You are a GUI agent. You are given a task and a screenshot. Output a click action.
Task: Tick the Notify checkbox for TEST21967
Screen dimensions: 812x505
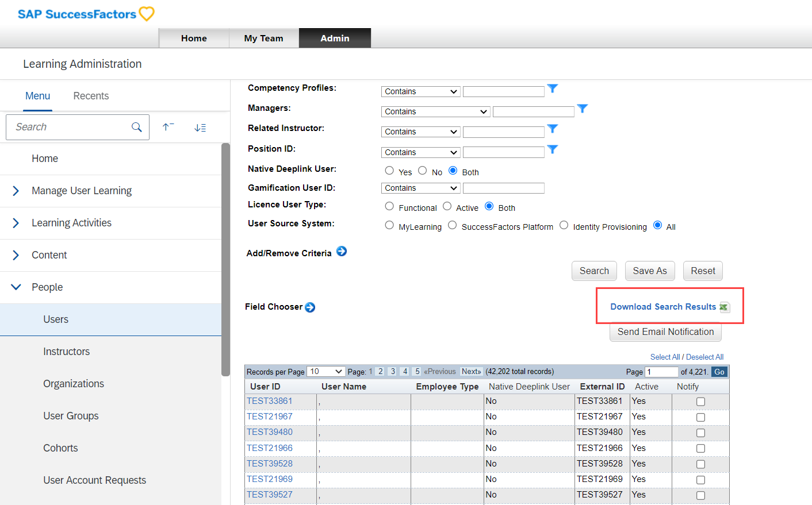point(700,417)
